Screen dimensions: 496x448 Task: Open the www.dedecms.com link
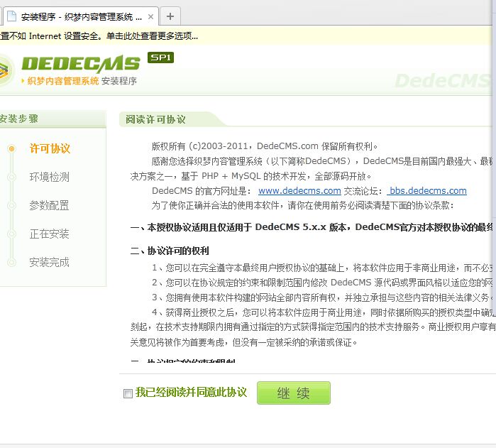[299, 191]
